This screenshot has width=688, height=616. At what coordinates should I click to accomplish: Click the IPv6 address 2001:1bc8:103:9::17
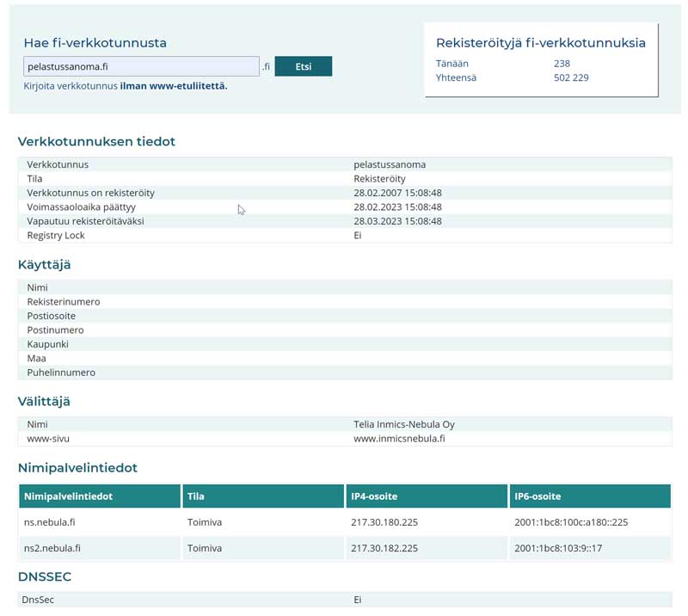click(557, 548)
